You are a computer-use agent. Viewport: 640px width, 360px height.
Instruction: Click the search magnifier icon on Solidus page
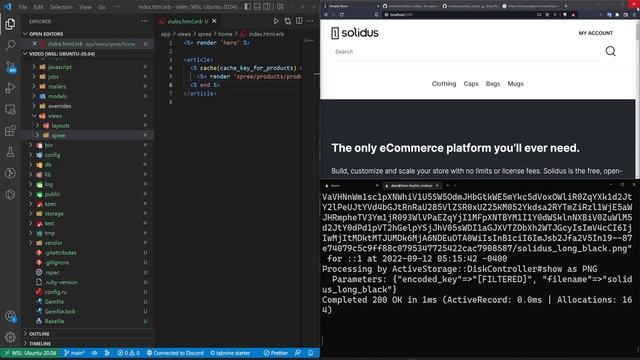611,51
